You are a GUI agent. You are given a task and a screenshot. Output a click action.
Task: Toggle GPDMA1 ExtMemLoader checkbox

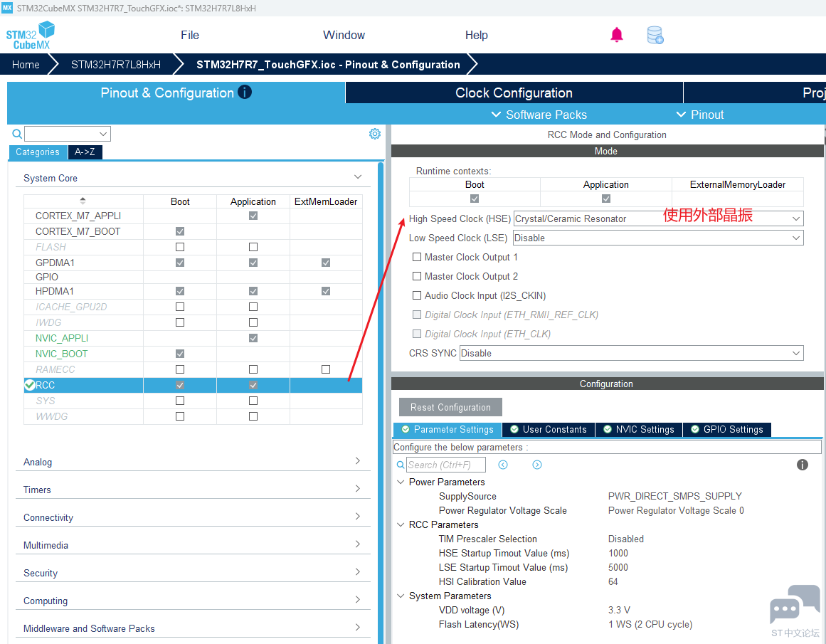326,263
